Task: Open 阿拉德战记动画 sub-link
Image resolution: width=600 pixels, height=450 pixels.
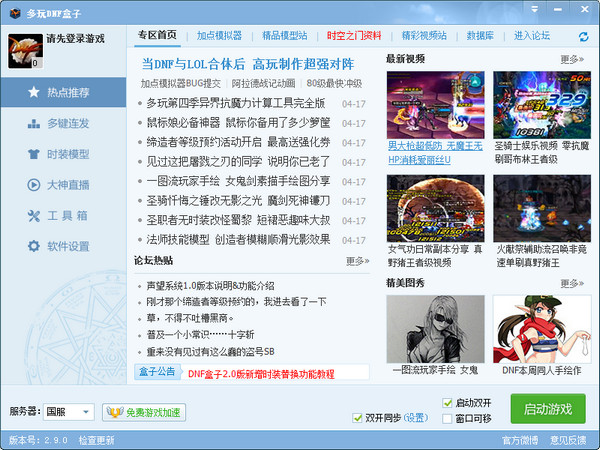Action: coord(263,83)
